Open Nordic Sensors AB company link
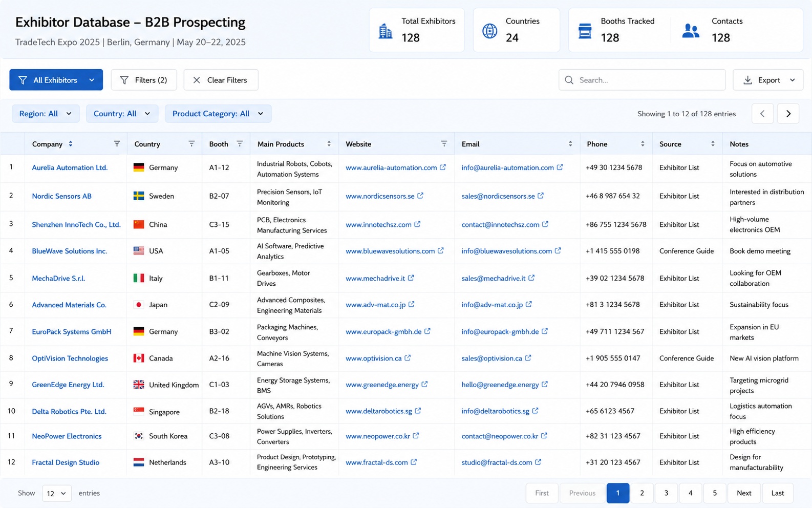The height and width of the screenshot is (508, 812). click(x=61, y=196)
